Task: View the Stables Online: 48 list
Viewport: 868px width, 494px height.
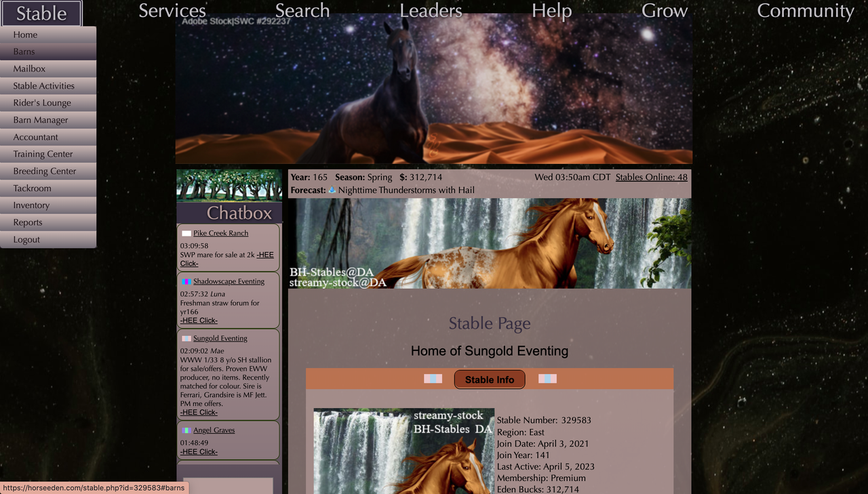Action: point(651,177)
